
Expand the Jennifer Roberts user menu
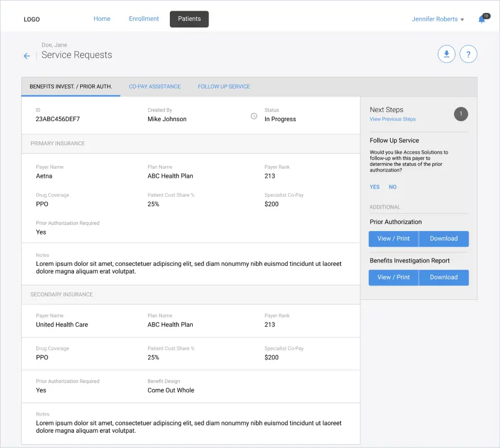click(x=438, y=19)
